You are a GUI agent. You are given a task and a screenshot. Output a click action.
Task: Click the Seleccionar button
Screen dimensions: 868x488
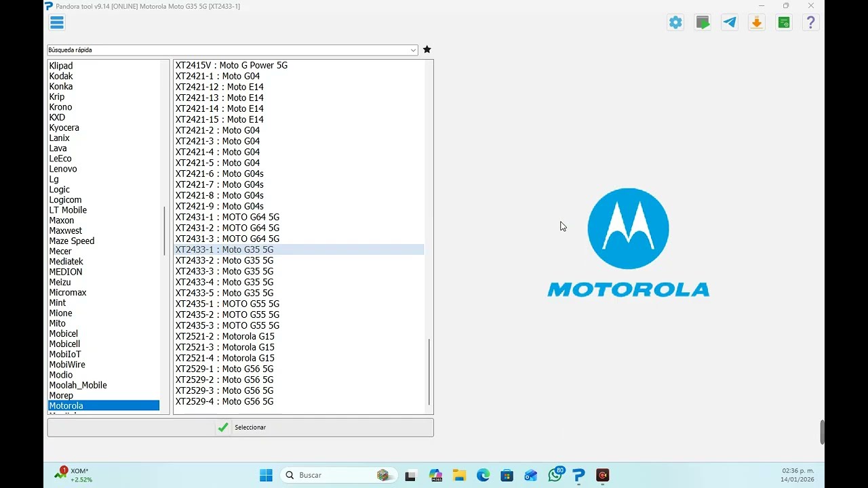coord(241,428)
